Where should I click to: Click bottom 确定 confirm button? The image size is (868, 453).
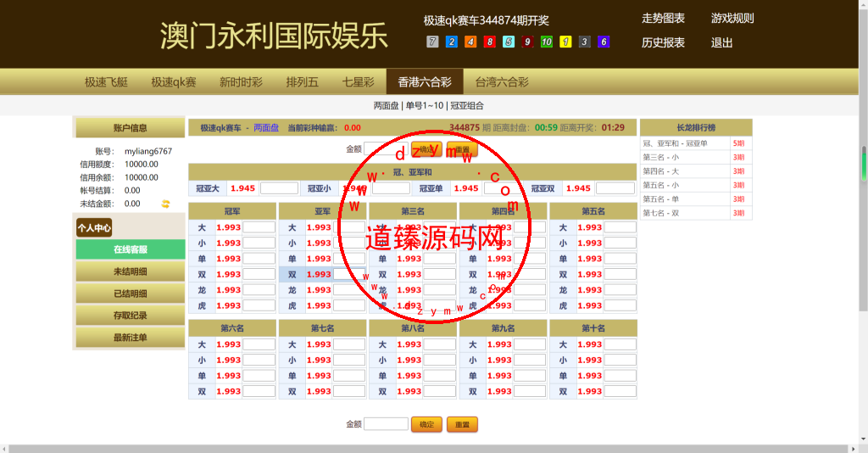click(426, 424)
